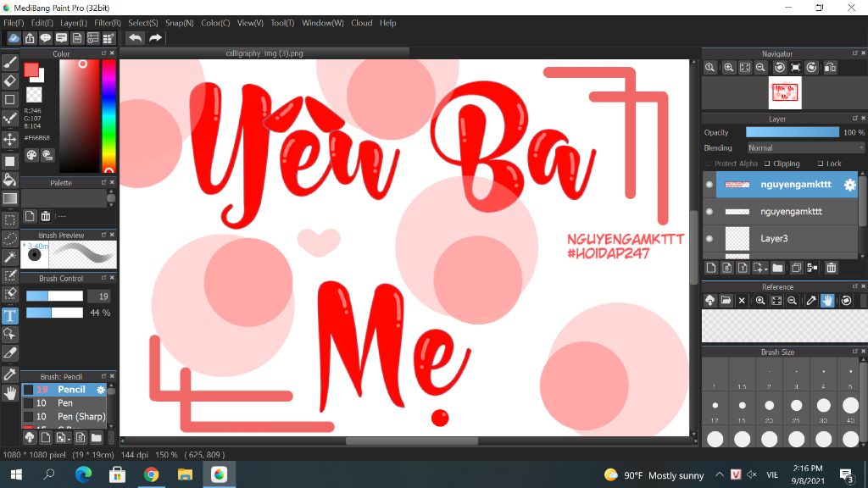The image size is (868, 488).
Task: Delete layer with Layer panel trash icon
Action: pyautogui.click(x=831, y=268)
